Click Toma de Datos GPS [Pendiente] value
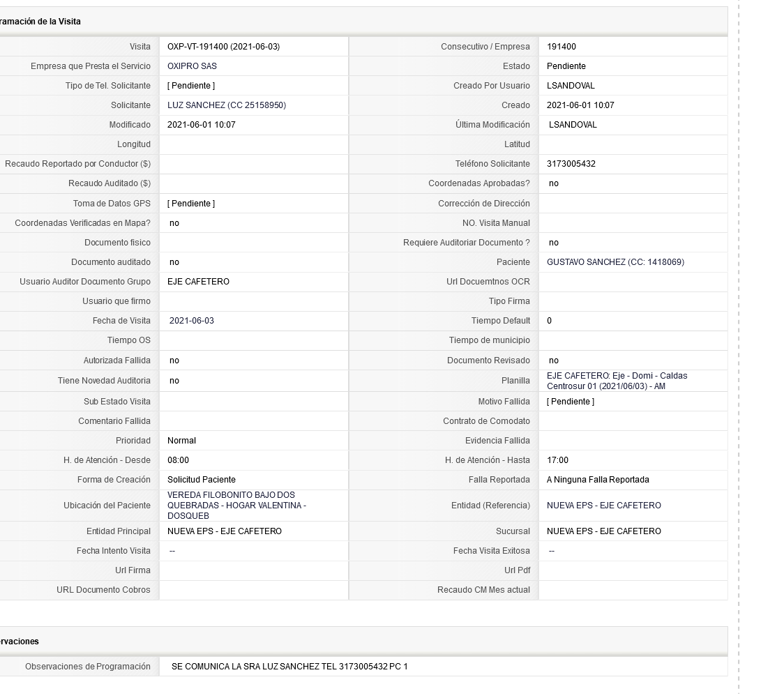The image size is (784, 698). 191,204
